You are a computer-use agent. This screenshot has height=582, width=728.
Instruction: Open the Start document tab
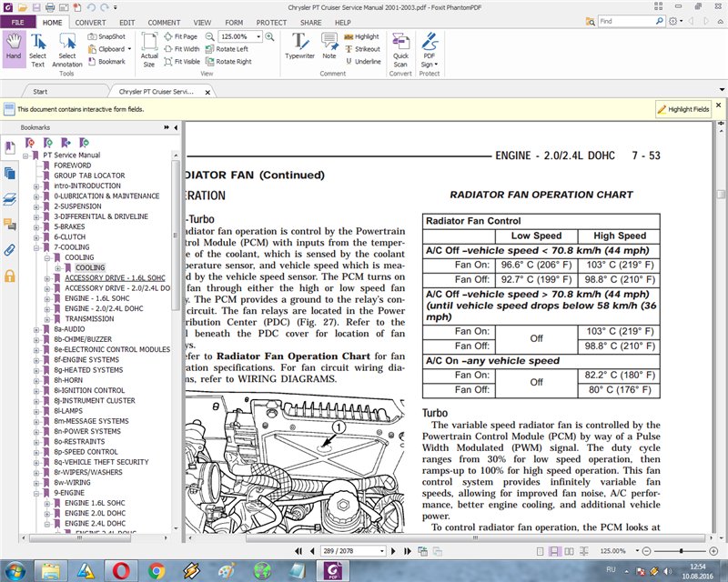coord(40,92)
